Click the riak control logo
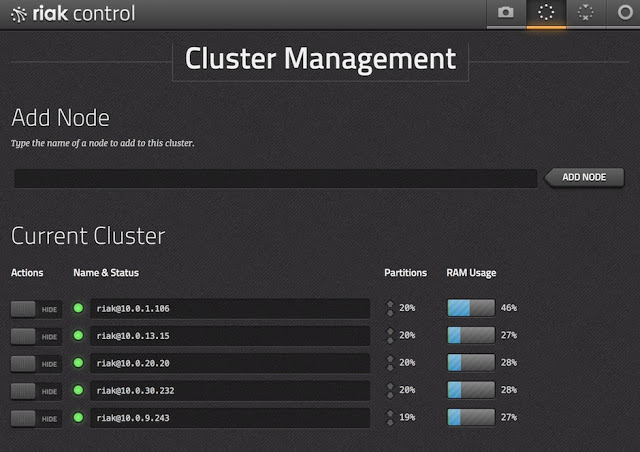640x452 pixels. (x=72, y=14)
